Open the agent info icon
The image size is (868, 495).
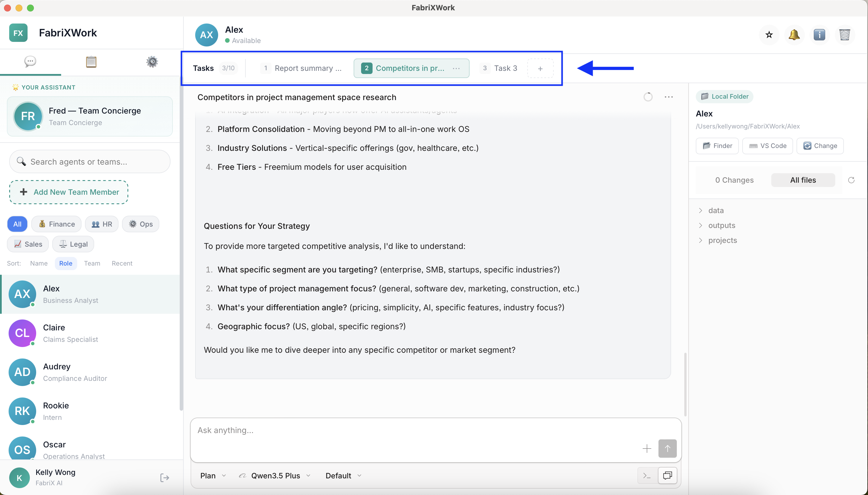(819, 35)
